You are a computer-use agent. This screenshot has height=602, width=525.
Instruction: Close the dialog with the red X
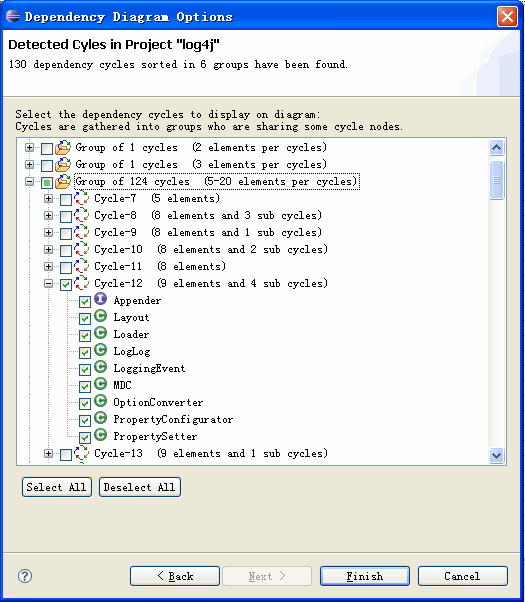(507, 17)
